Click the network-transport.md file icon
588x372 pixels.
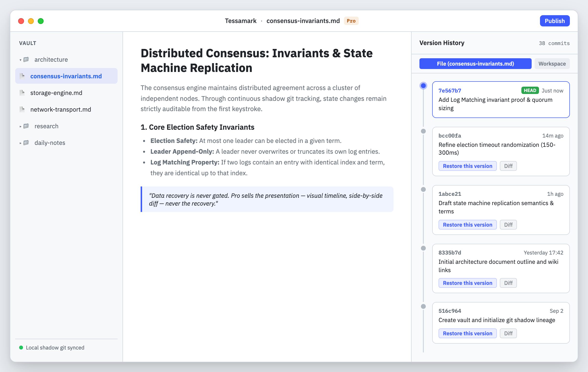tap(22, 109)
